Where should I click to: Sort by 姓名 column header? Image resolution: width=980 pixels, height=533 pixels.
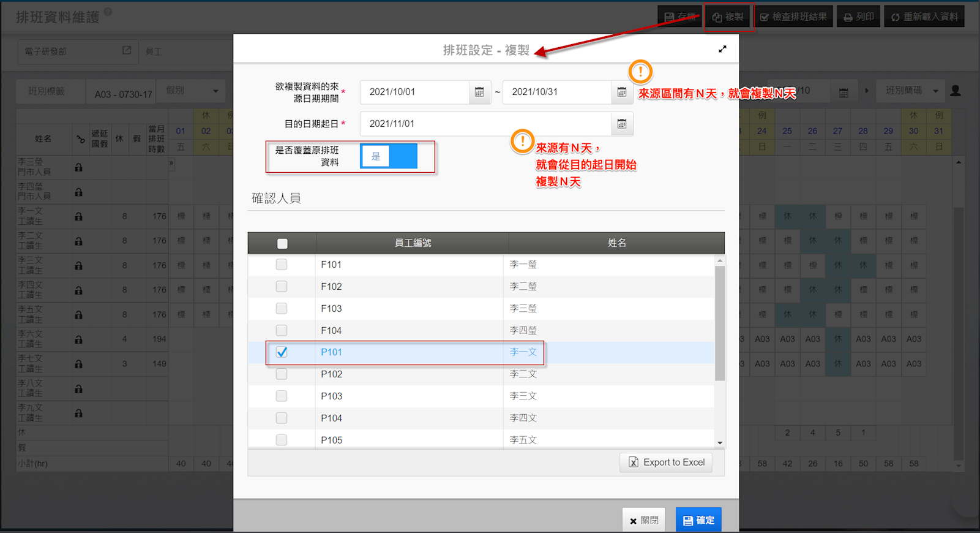(616, 243)
